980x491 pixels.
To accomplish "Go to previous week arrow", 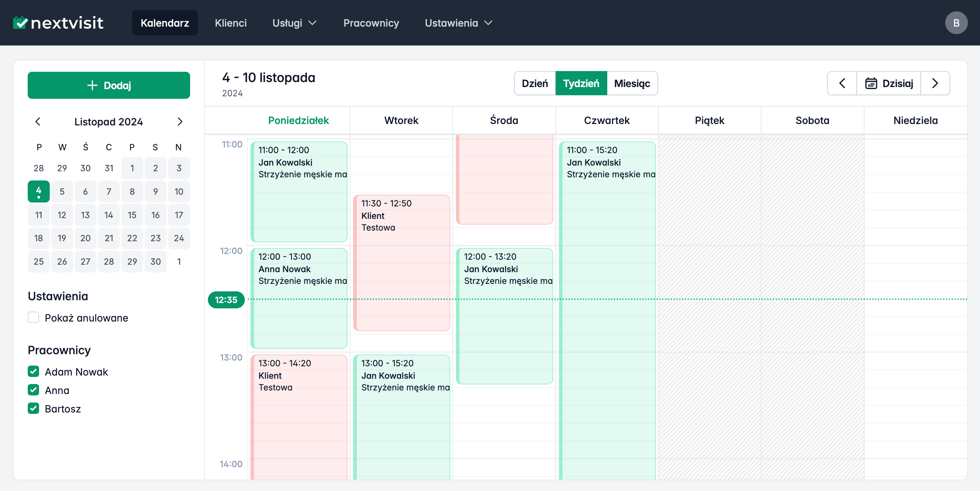I will (x=842, y=83).
